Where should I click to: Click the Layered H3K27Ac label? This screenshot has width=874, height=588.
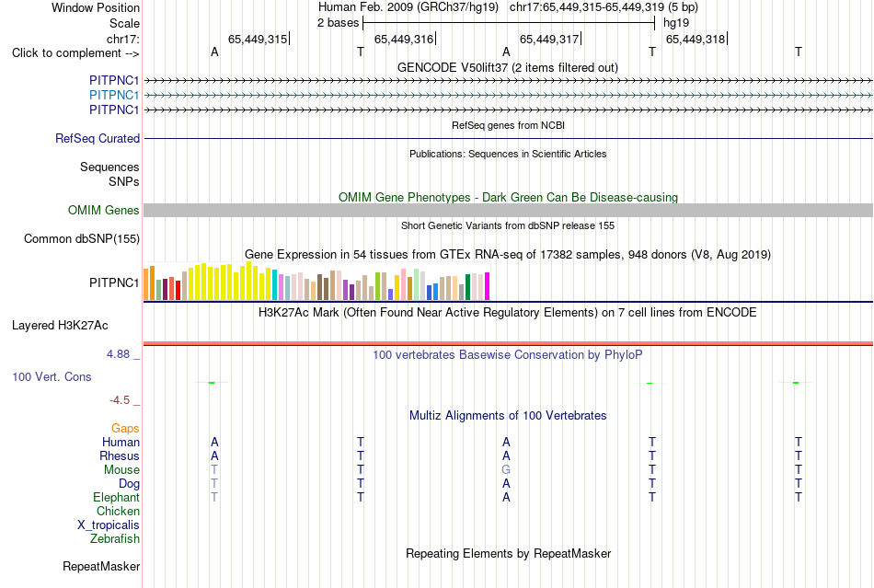60,326
